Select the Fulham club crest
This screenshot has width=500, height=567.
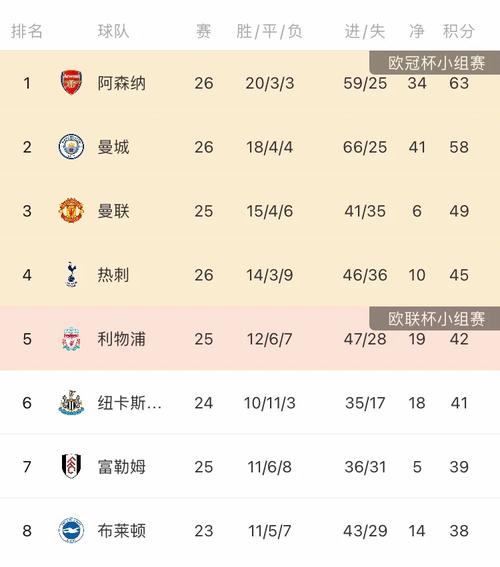[x=71, y=466]
